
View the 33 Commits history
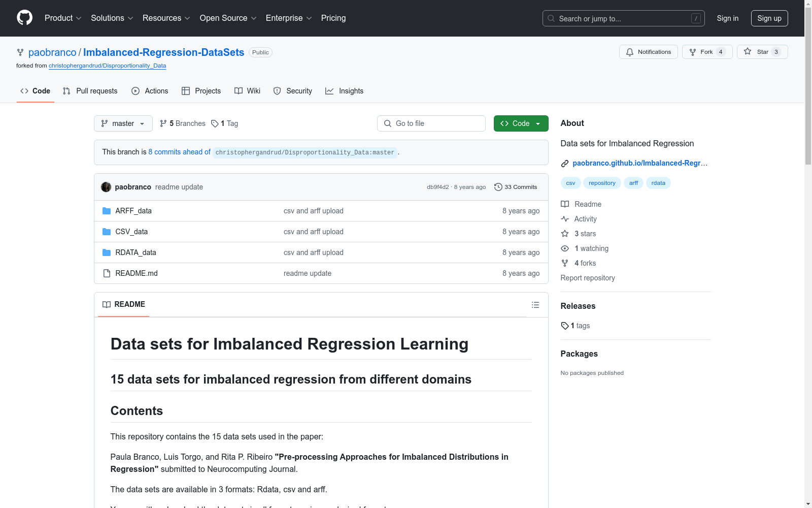pyautogui.click(x=516, y=187)
